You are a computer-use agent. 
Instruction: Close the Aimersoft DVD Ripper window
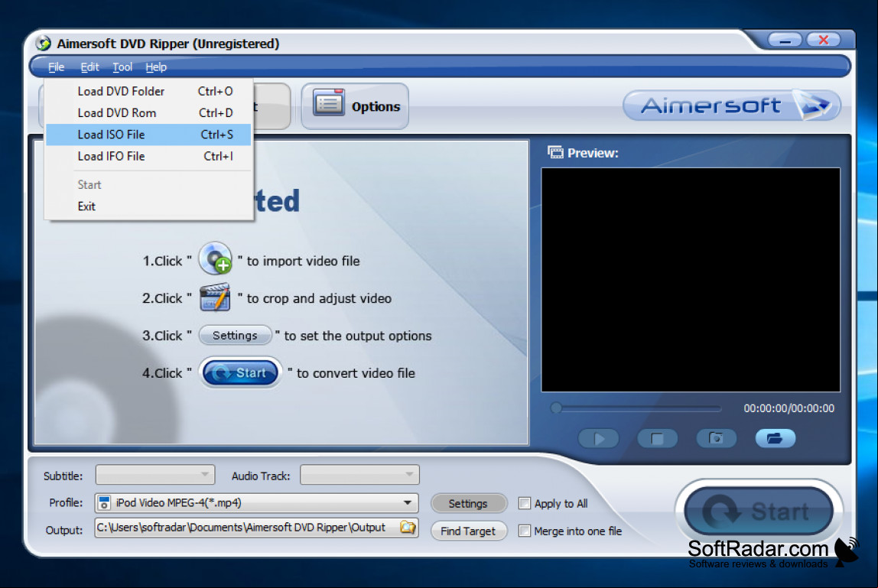click(x=823, y=41)
